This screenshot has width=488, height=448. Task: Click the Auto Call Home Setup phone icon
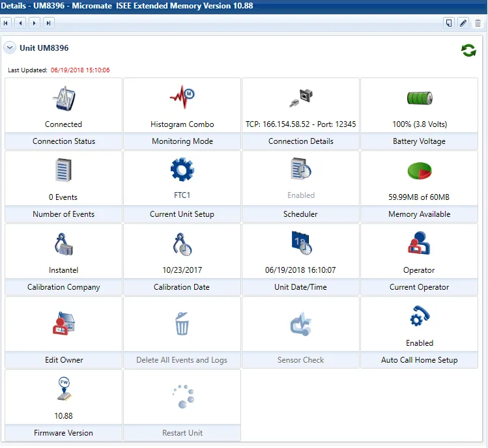point(420,316)
